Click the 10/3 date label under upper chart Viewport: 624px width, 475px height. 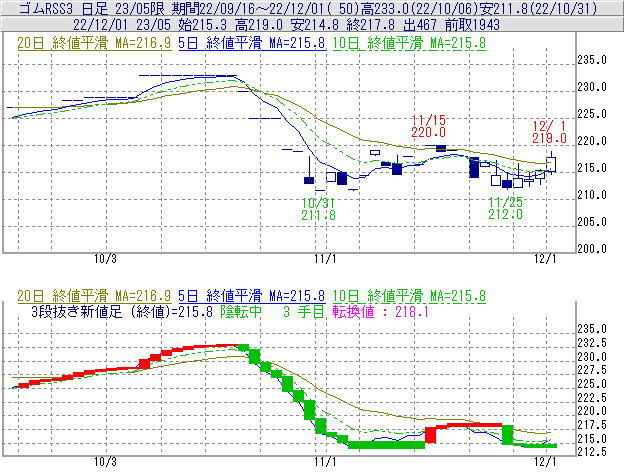105,259
